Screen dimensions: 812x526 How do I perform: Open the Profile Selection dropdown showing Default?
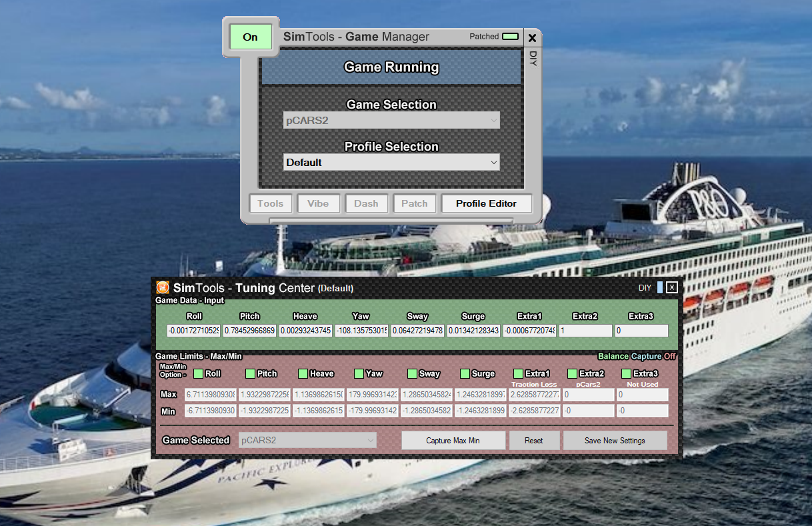[391, 162]
